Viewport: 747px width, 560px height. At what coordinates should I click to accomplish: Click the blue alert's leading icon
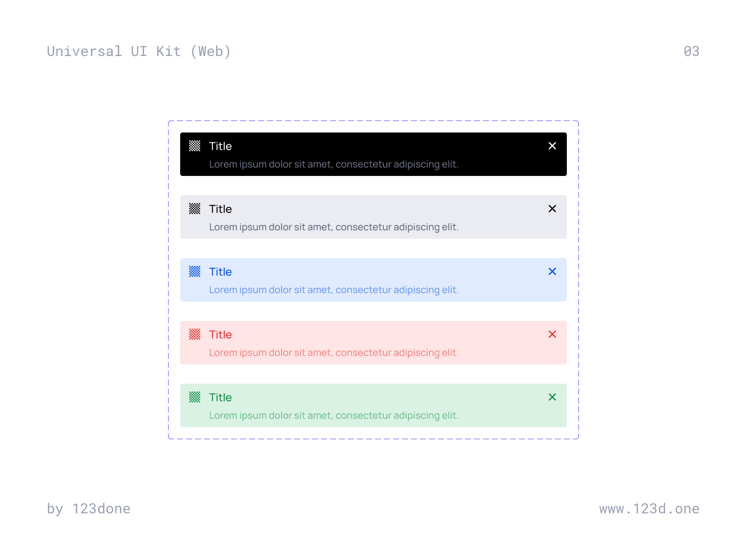pos(195,272)
